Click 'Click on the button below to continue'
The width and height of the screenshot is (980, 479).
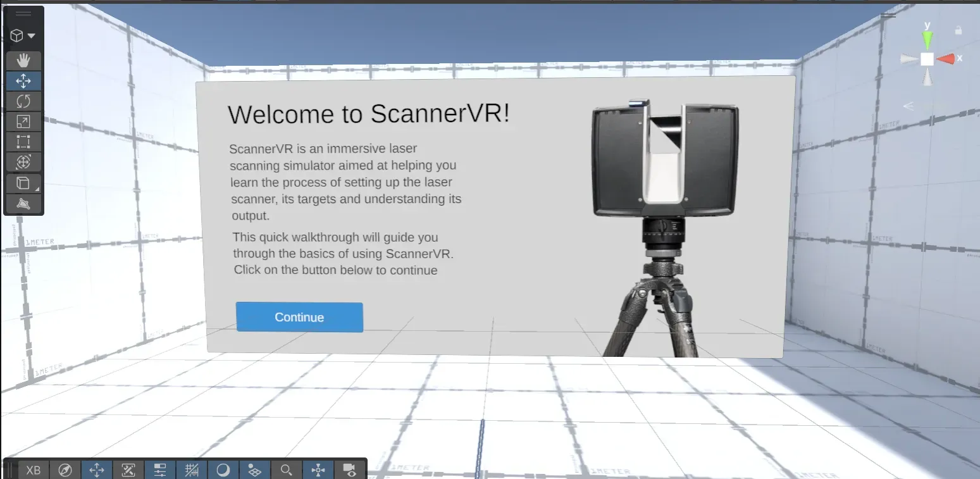click(335, 270)
